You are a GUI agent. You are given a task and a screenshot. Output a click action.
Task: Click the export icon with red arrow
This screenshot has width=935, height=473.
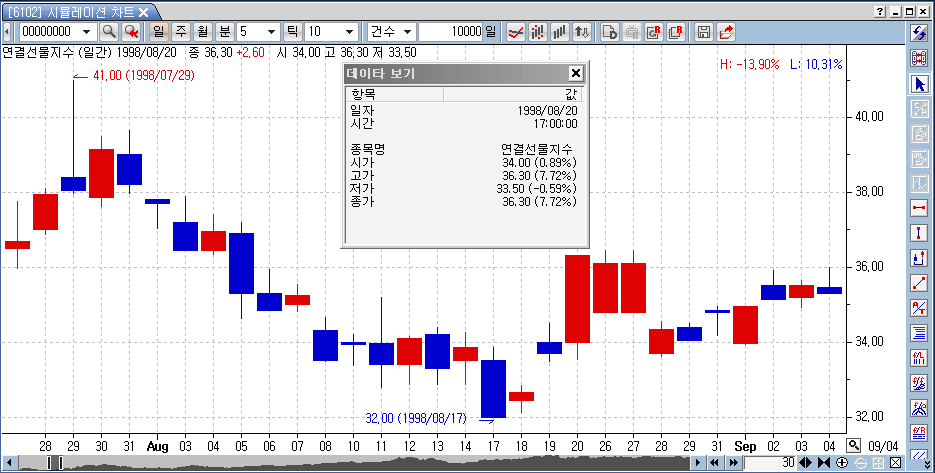[x=726, y=32]
